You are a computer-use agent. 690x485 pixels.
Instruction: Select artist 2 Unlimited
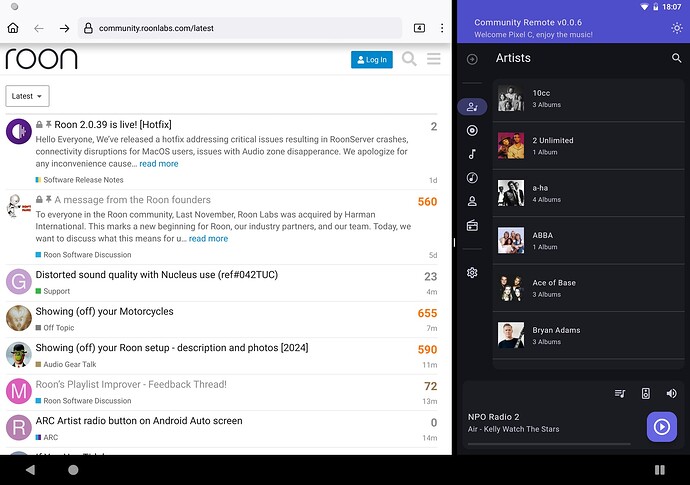tap(588, 146)
